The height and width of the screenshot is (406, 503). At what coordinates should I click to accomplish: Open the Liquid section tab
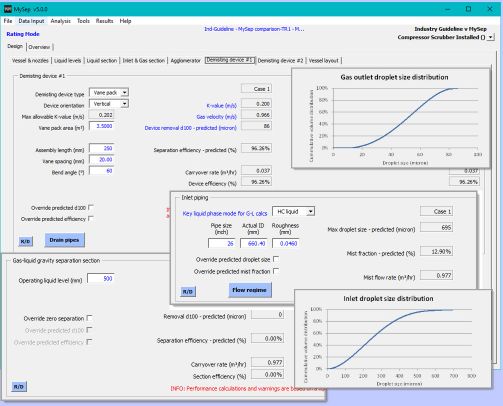[102, 61]
